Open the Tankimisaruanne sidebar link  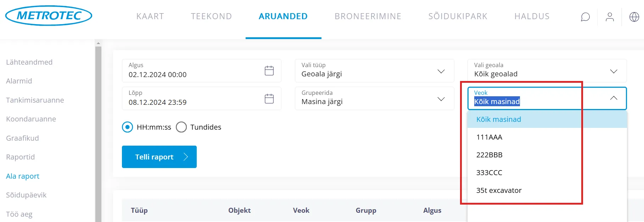coord(35,100)
